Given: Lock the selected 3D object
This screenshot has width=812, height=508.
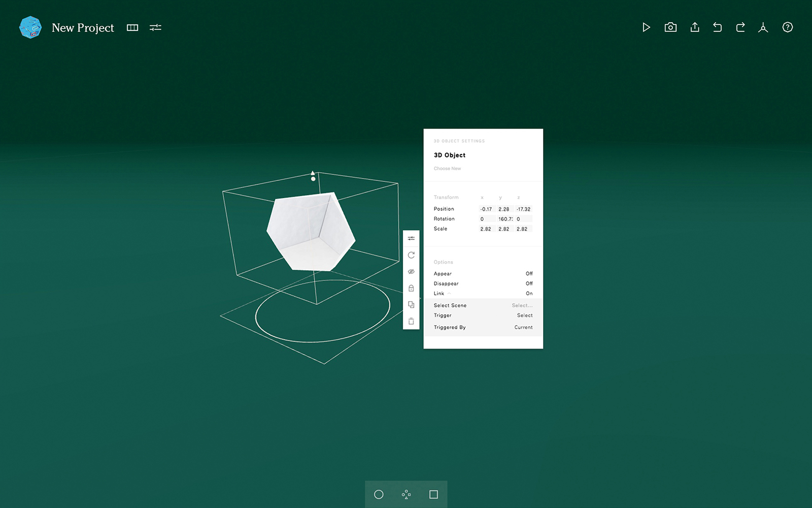Looking at the screenshot, I should tap(411, 288).
